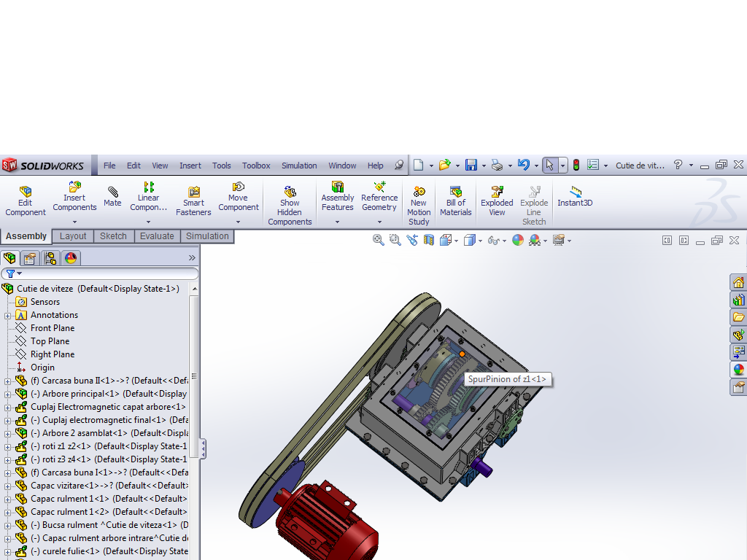Open Insert Components dropdown arrow
747x560 pixels.
(x=75, y=222)
